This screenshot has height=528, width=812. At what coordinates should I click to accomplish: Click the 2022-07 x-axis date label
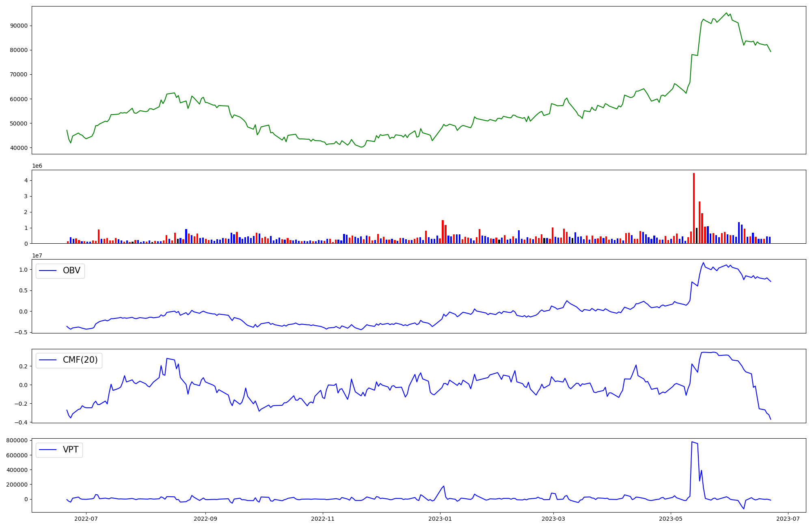point(86,519)
